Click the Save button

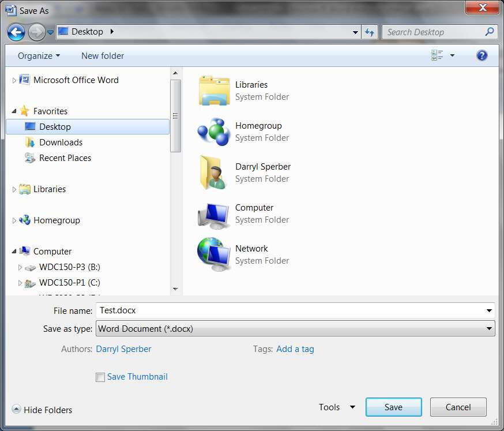[x=394, y=407]
